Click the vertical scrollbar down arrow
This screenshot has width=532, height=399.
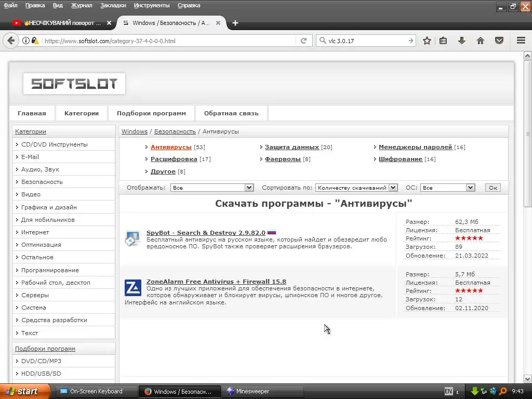click(528, 379)
